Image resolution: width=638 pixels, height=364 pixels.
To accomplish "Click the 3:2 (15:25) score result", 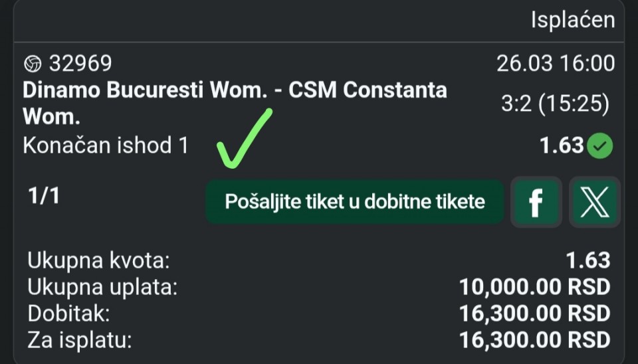I will (x=554, y=104).
